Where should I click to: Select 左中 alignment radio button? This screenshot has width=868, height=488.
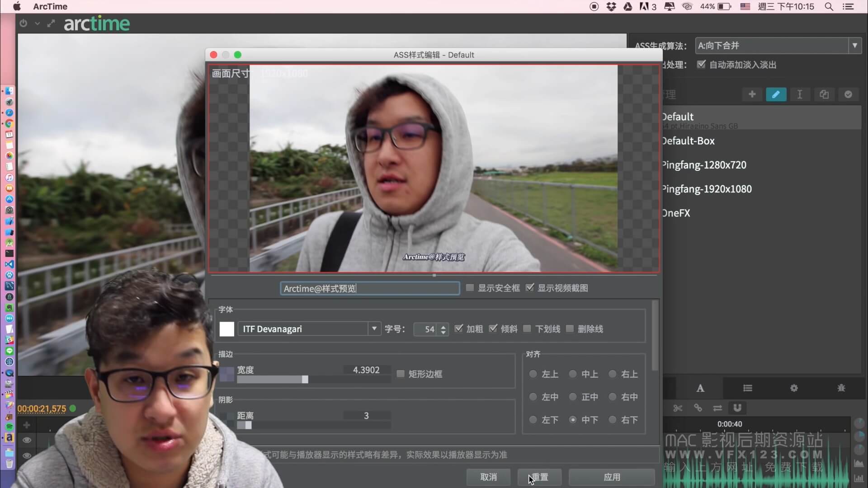pos(533,397)
